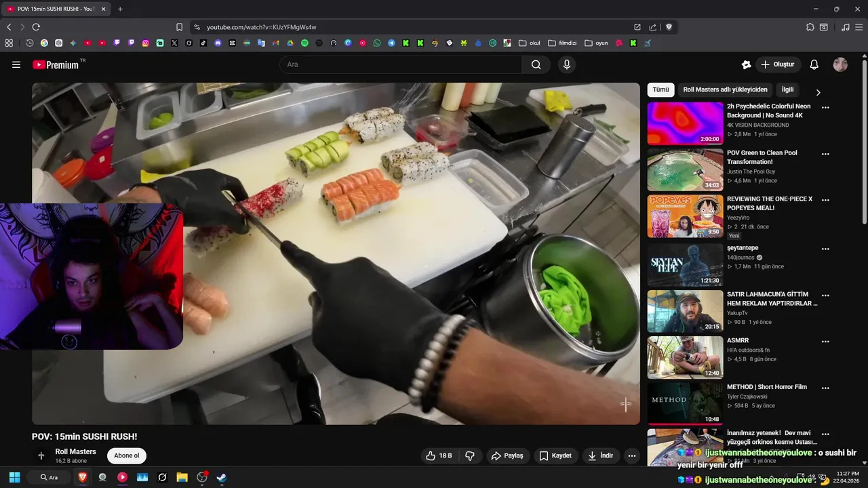Open the WhatsApp bookmark
The image size is (868, 488).
[377, 43]
